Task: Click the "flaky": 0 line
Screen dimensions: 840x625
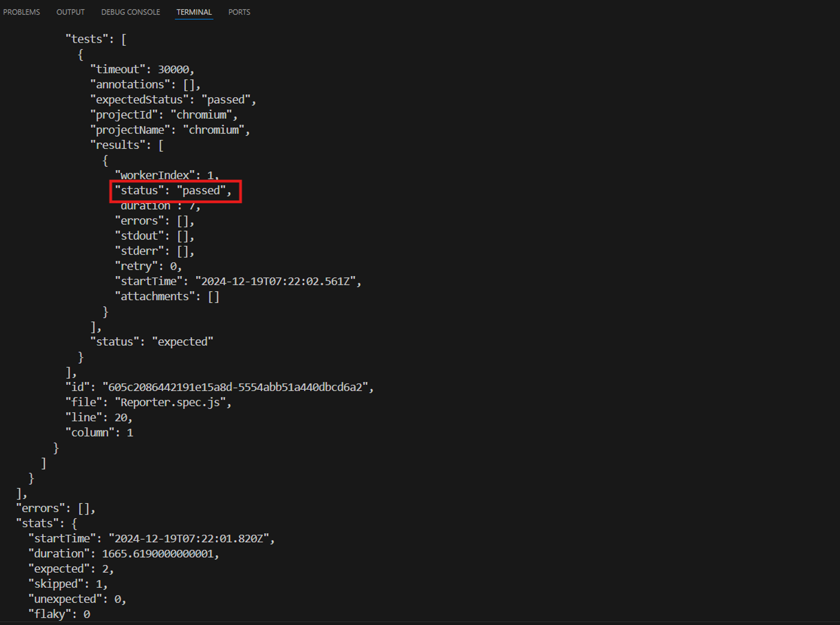Action: pyautogui.click(x=59, y=614)
